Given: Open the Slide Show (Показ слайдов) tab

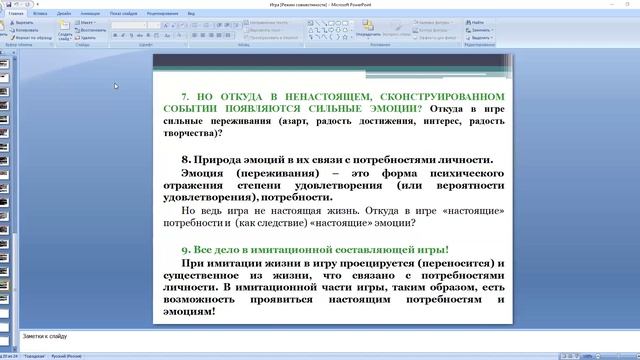Looking at the screenshot, I should pyautogui.click(x=124, y=13).
